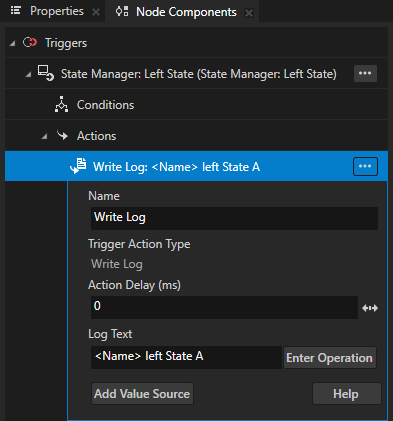Click the Enter Operation button
The width and height of the screenshot is (393, 421).
coord(329,358)
